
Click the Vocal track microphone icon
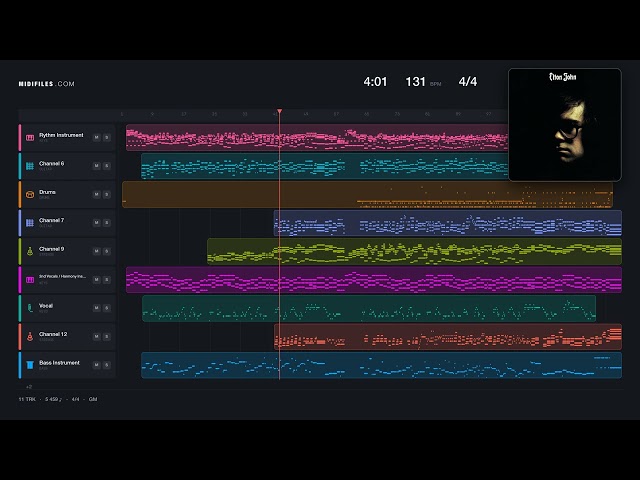tap(30, 308)
